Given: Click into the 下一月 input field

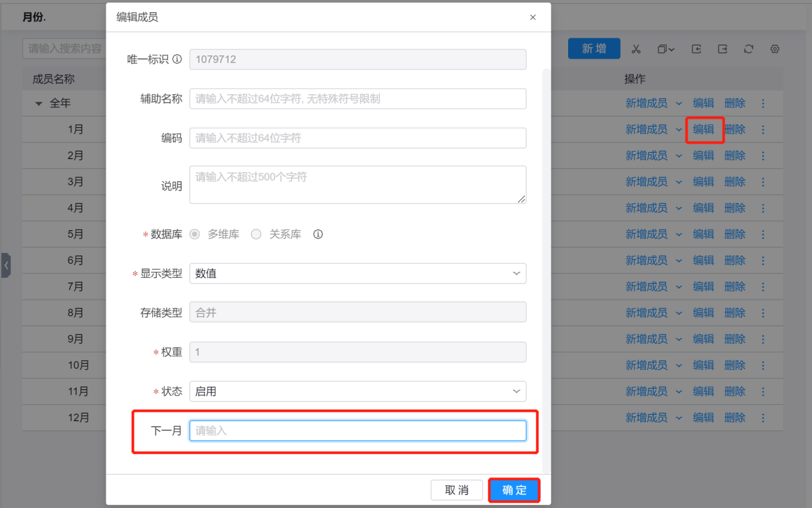Looking at the screenshot, I should tap(357, 431).
